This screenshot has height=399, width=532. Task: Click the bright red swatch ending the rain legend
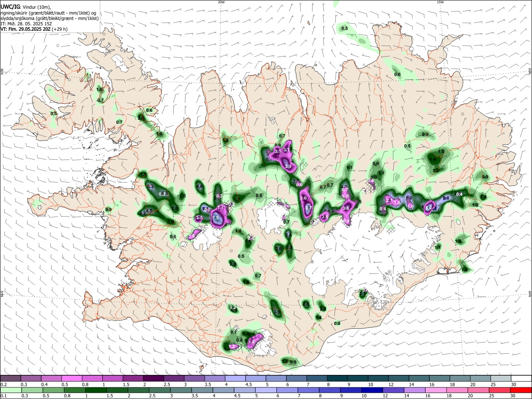pyautogui.click(x=521, y=390)
